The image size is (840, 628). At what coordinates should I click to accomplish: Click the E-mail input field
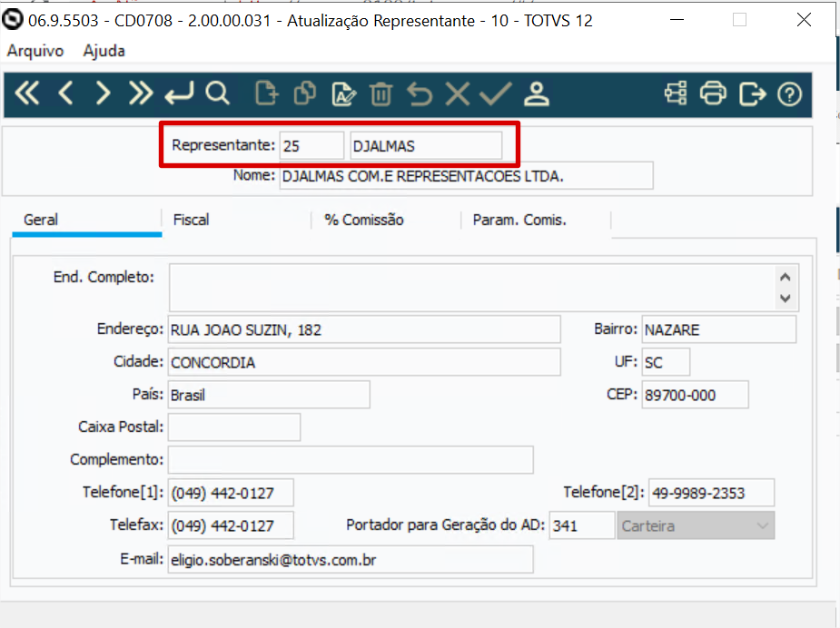[x=350, y=559]
